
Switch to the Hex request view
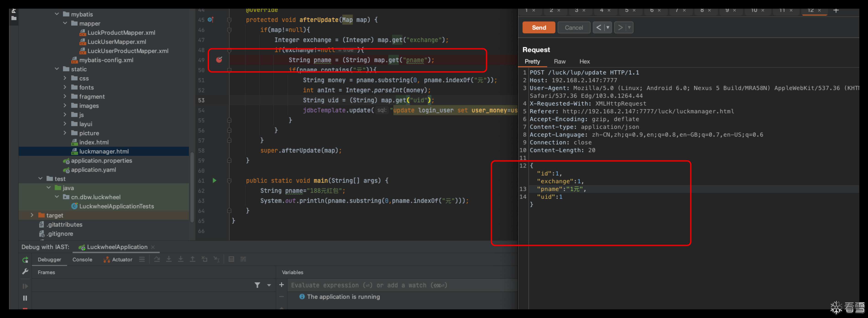(x=585, y=61)
